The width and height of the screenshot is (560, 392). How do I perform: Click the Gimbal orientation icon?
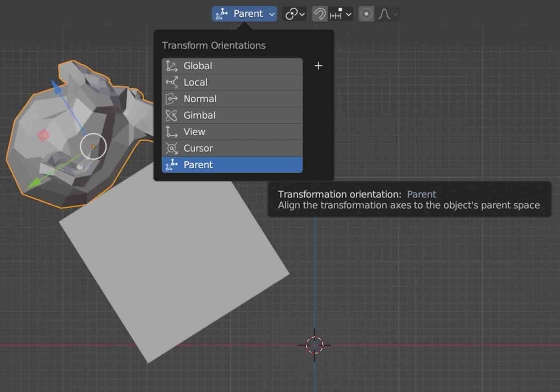(x=171, y=115)
